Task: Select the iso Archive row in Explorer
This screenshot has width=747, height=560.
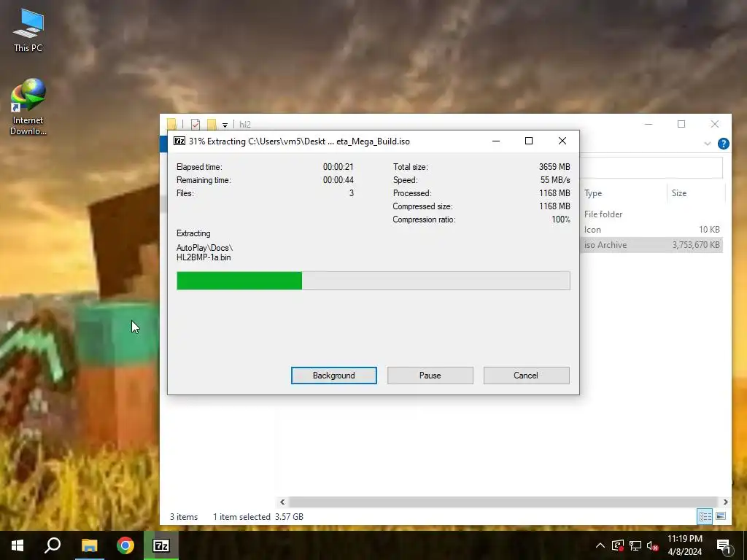Action: (651, 245)
